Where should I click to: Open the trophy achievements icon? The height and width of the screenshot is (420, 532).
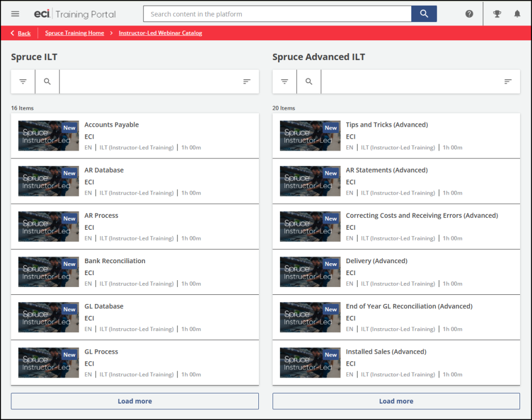tap(497, 14)
